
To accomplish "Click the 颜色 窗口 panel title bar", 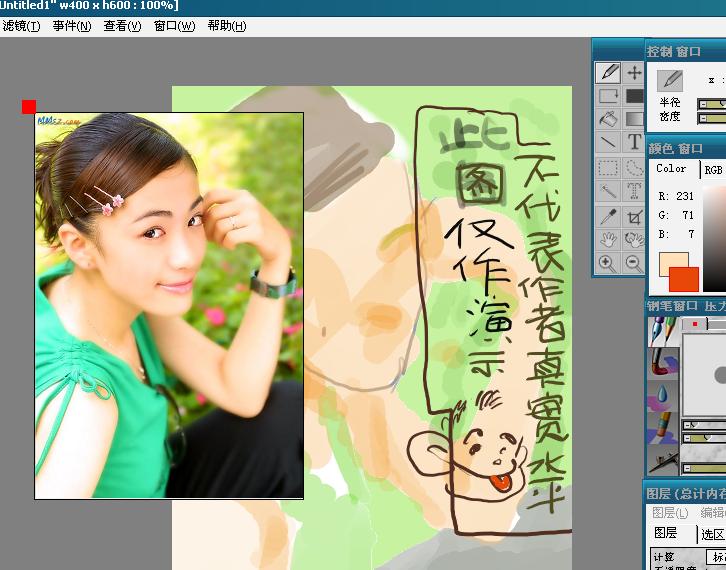I will coord(686,149).
